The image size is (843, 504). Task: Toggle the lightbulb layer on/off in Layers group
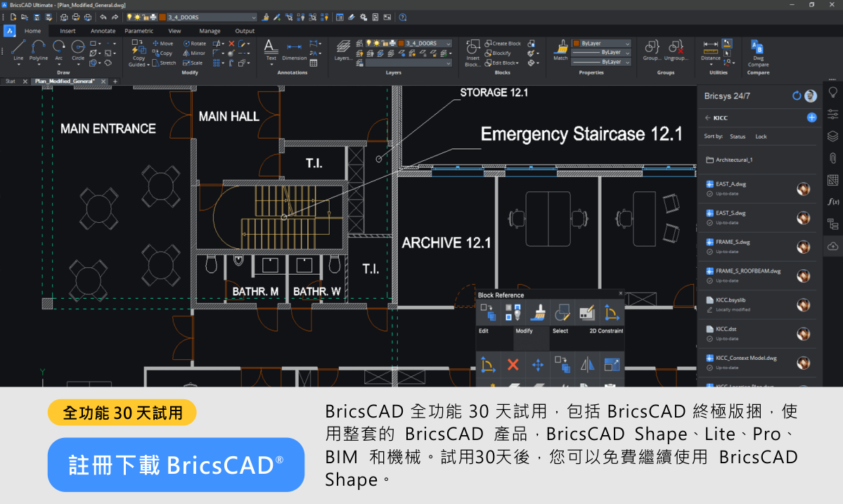[x=369, y=43]
